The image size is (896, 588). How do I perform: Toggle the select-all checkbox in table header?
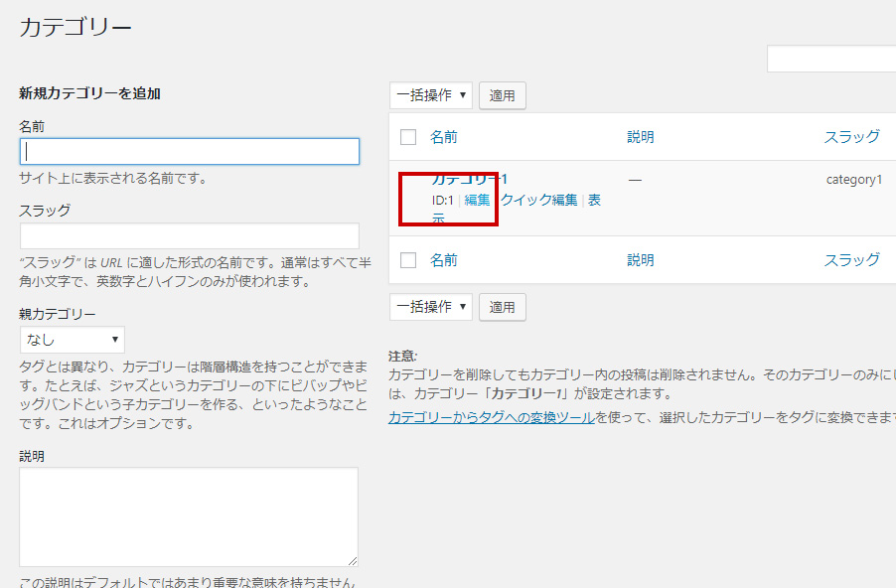coord(408,137)
